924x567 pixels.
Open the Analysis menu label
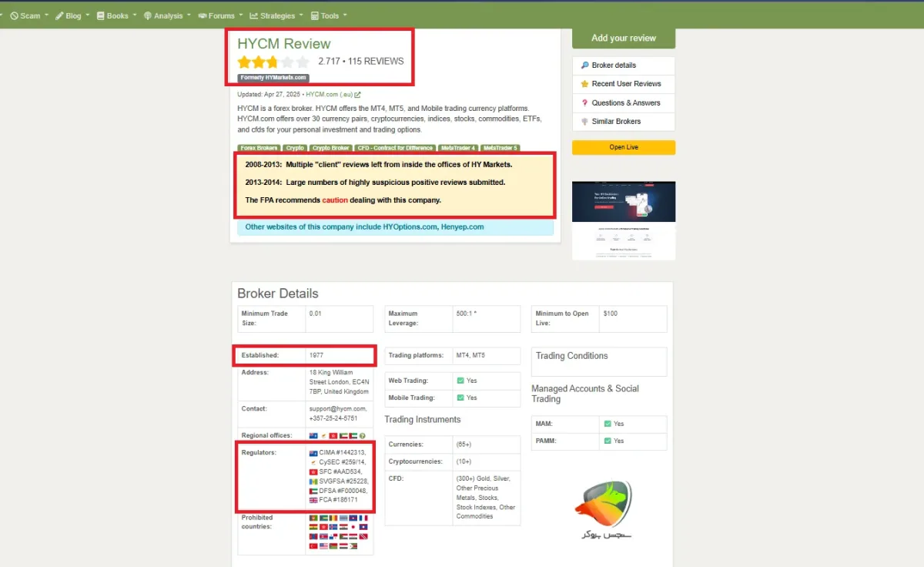point(169,15)
